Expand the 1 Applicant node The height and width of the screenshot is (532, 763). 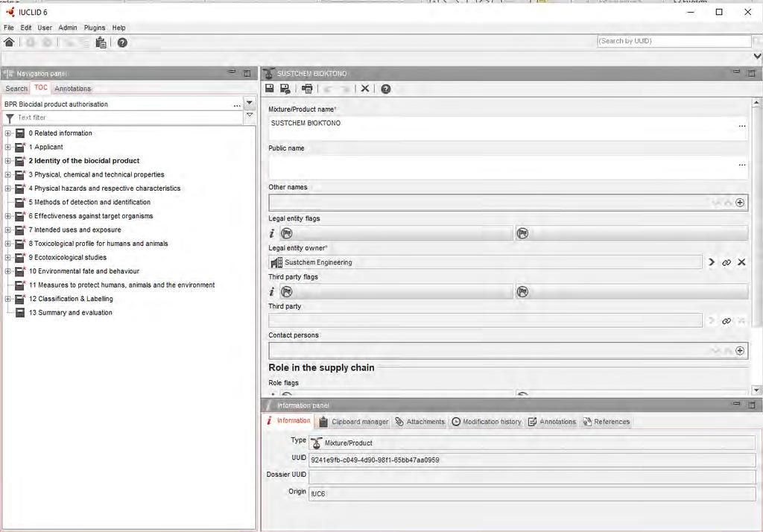click(7, 147)
